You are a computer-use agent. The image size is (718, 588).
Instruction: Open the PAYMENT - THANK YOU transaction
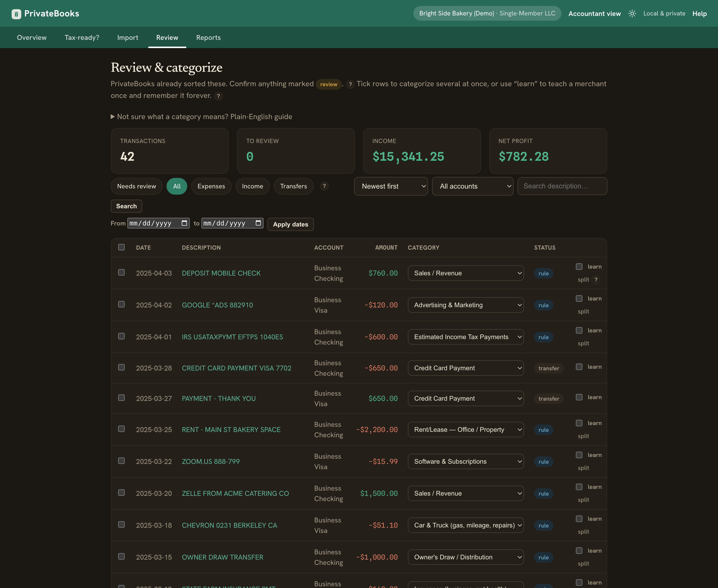[x=219, y=399]
